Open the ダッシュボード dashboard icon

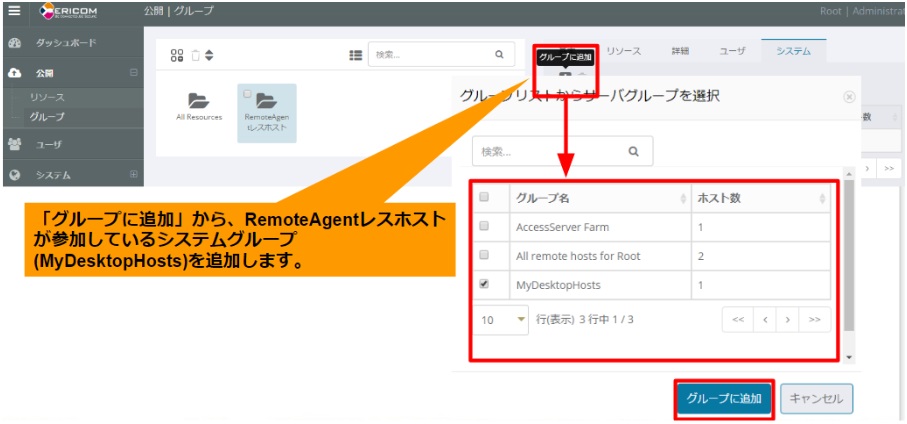(14, 44)
